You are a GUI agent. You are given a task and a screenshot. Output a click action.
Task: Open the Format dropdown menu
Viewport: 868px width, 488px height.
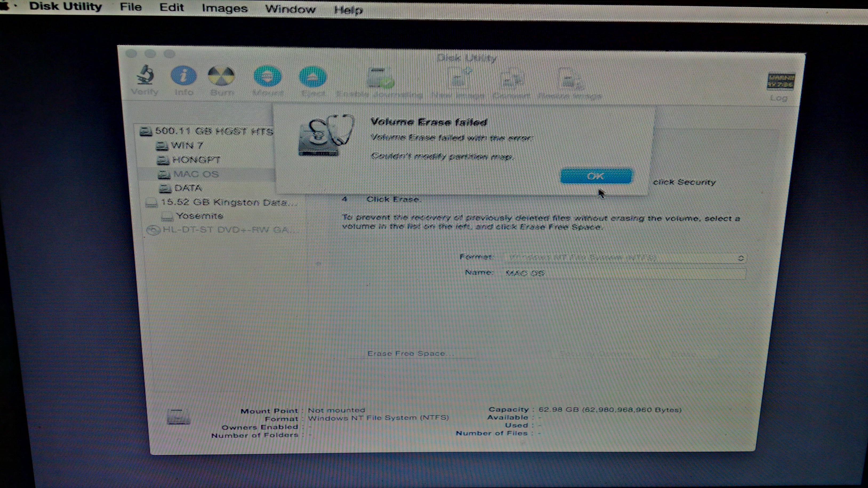point(625,258)
